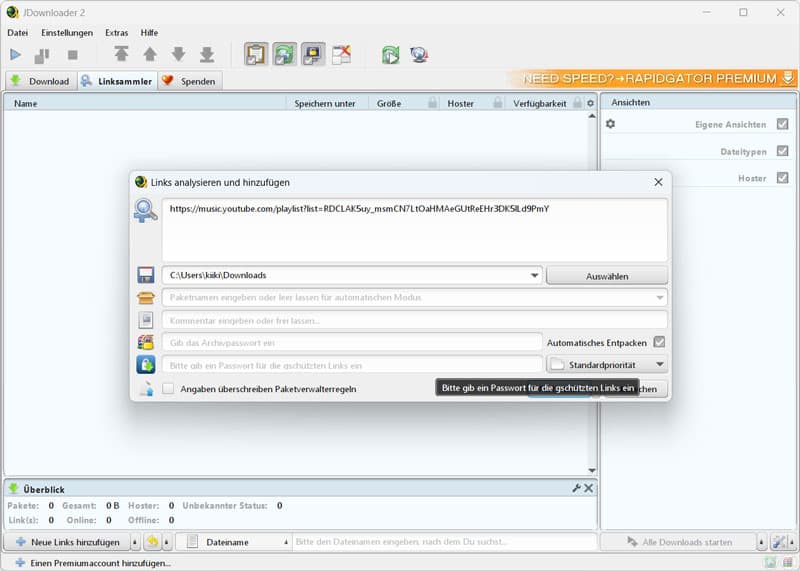
Task: Toggle the Automatisches Entpacken checkbox
Action: [x=659, y=342]
